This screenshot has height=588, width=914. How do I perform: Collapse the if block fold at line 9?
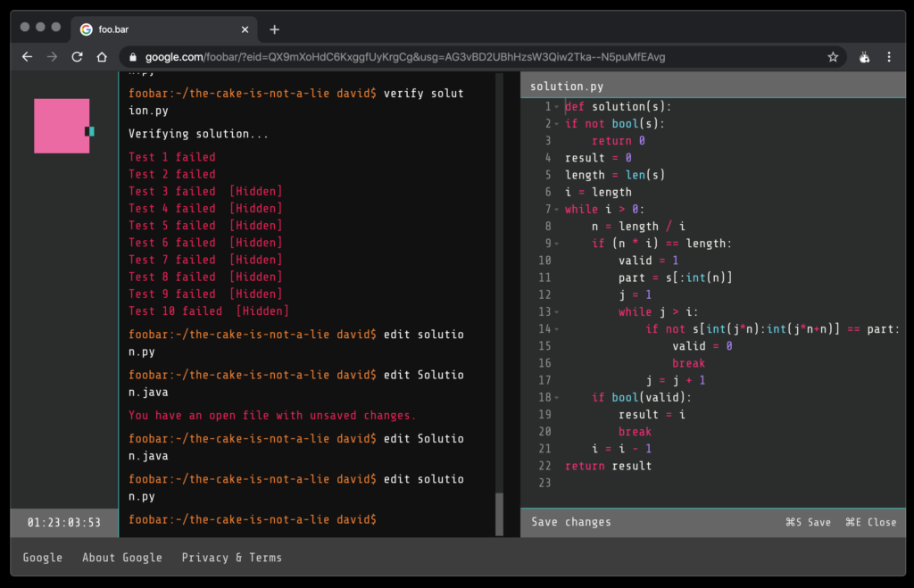pyautogui.click(x=557, y=244)
